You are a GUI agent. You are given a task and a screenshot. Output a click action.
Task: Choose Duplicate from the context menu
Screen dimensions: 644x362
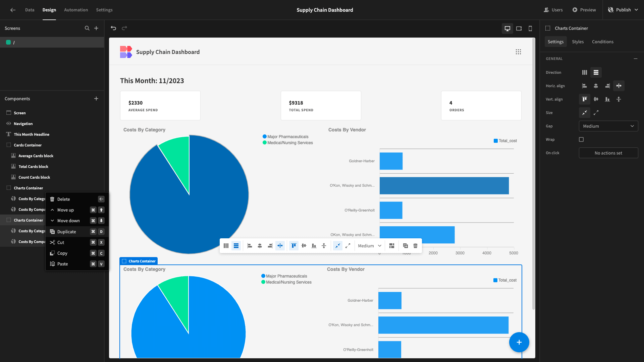pos(77,232)
